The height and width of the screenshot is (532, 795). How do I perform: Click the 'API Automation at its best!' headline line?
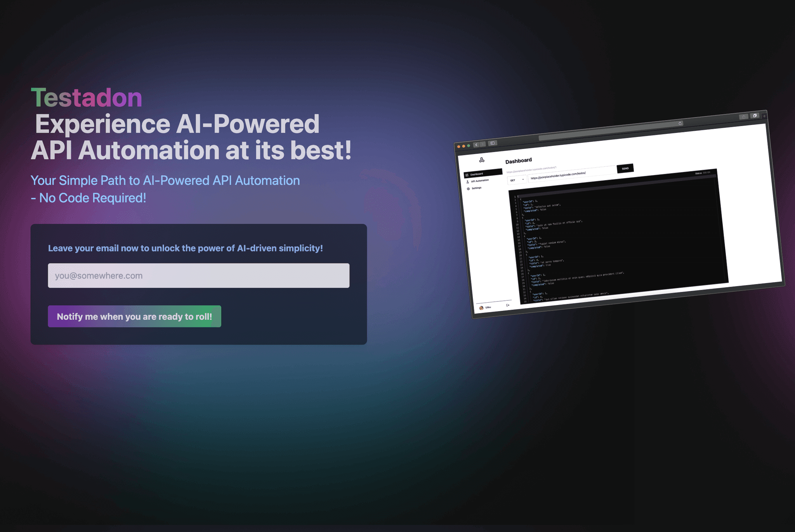point(191,151)
